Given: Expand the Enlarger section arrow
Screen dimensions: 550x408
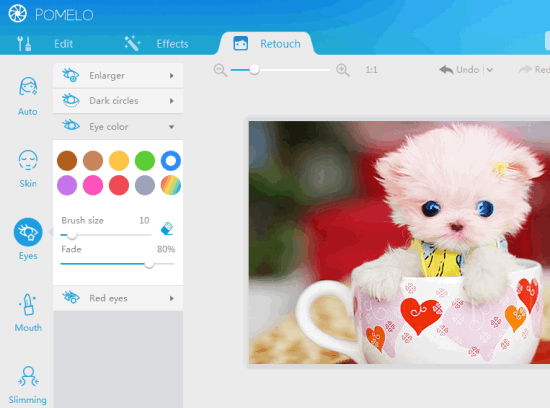Looking at the screenshot, I should [172, 76].
